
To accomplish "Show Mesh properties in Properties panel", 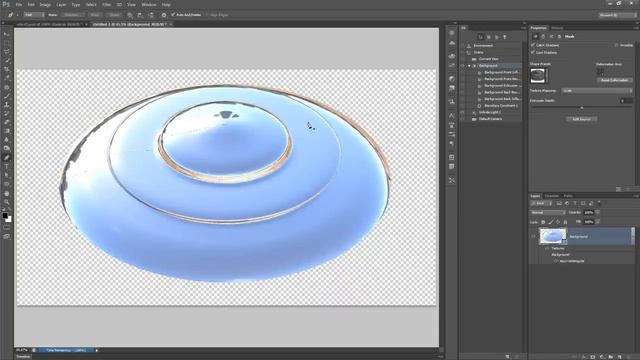I will pyautogui.click(x=535, y=36).
